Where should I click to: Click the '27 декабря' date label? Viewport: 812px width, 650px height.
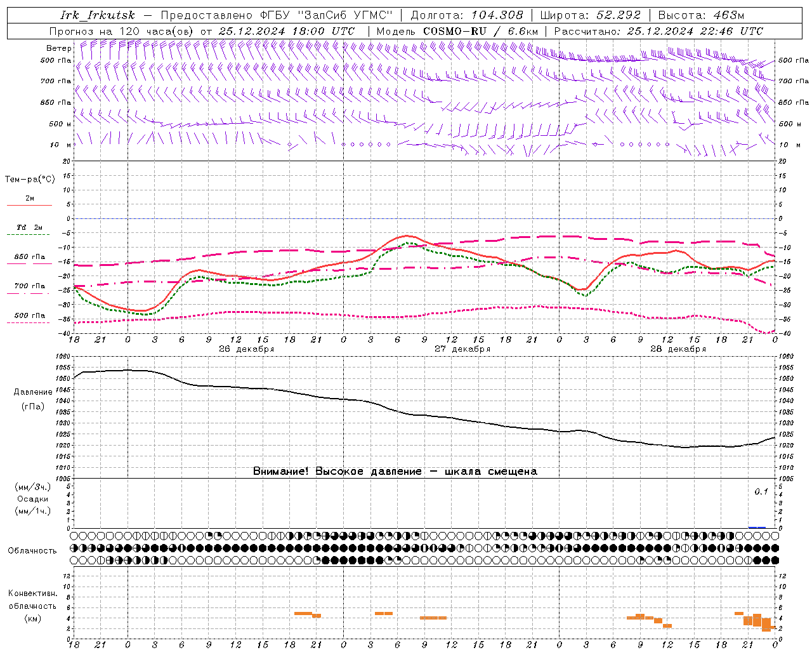tap(462, 349)
